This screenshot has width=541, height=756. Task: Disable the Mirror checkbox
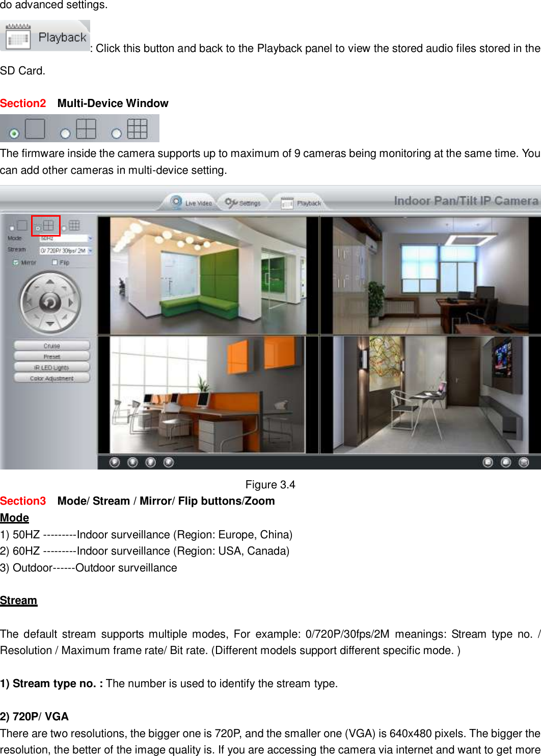pyautogui.click(x=16, y=262)
